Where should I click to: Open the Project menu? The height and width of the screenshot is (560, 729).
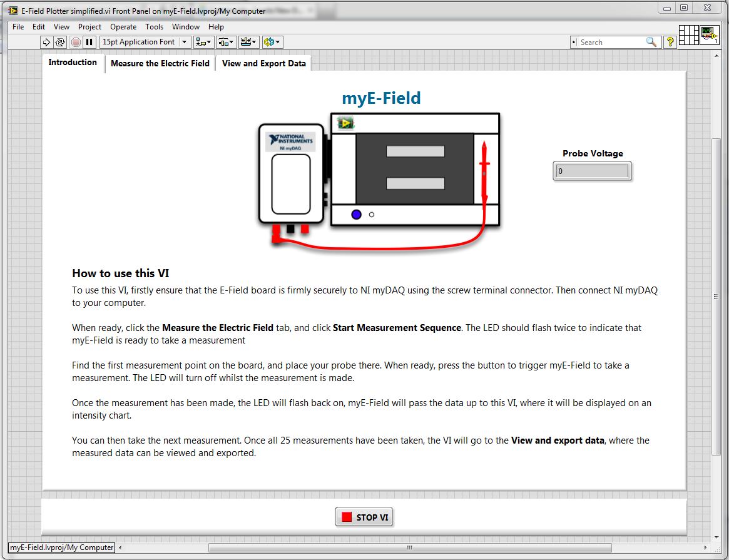89,27
